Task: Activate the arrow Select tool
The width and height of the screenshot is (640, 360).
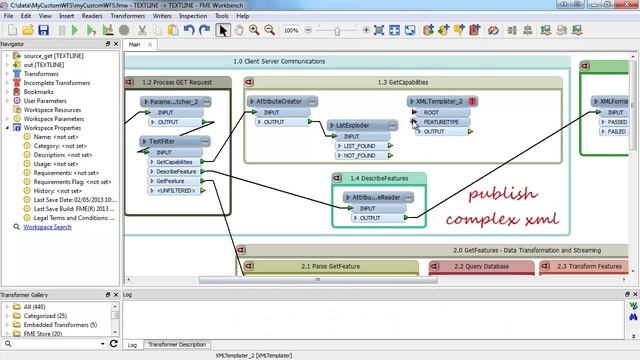Action: click(x=223, y=30)
